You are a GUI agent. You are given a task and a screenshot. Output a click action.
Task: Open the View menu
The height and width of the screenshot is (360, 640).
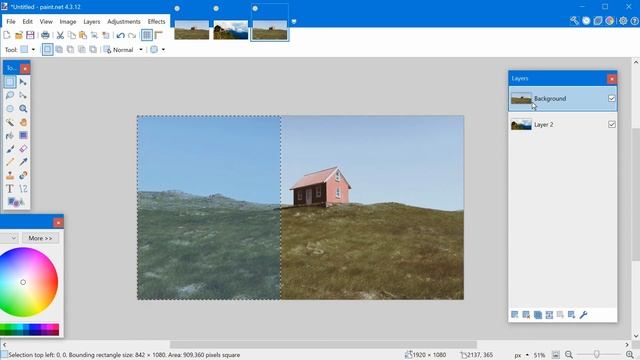tap(46, 22)
